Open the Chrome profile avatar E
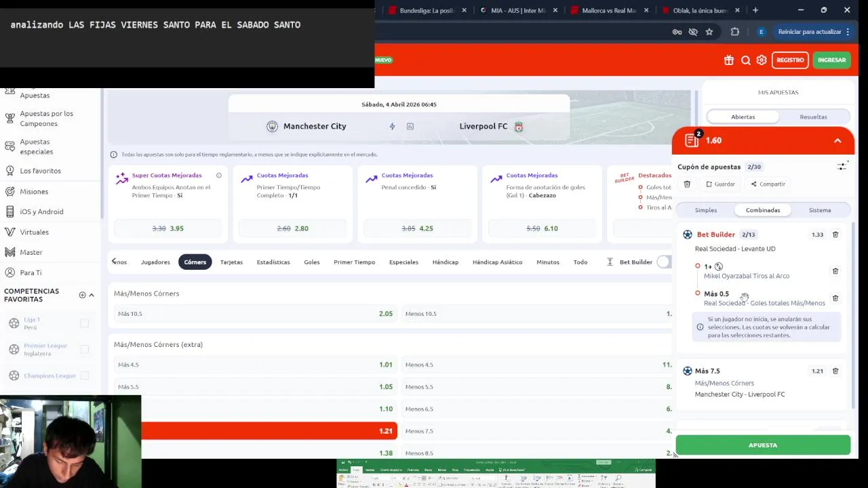This screenshot has width=868, height=488. tap(761, 32)
